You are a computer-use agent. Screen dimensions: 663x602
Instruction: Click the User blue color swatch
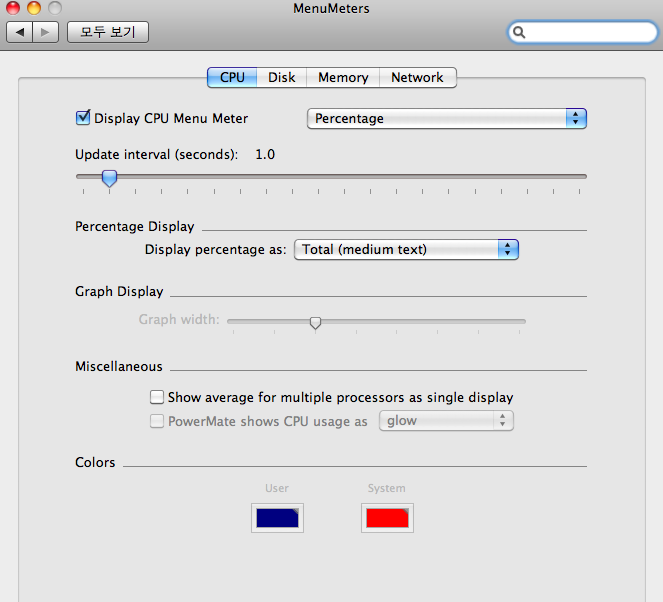click(277, 518)
